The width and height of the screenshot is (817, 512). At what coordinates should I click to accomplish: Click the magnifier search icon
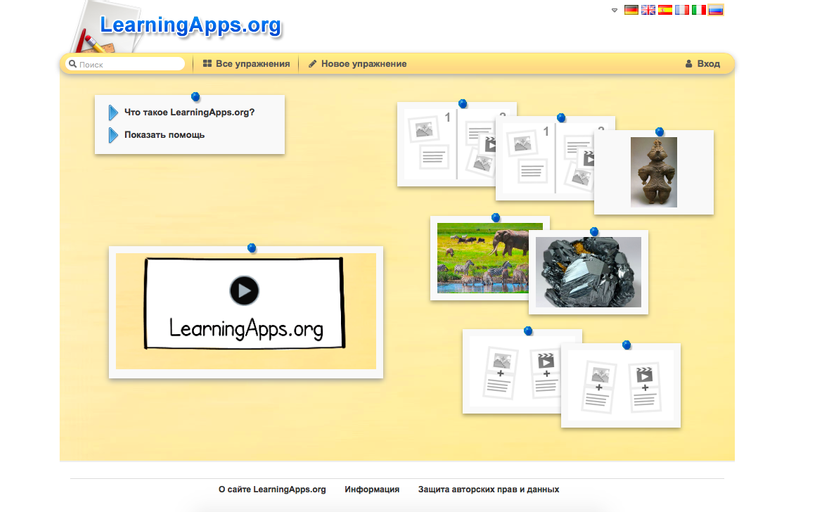point(72,64)
